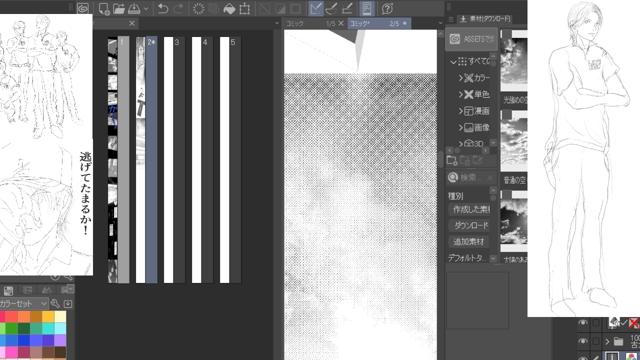
Task: Click the Undo arrow in the toolbar
Action: click(163, 9)
